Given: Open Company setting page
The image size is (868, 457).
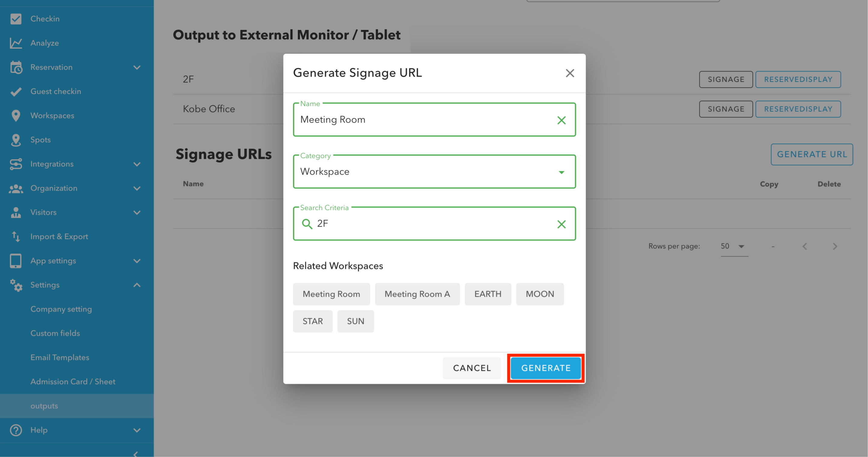Looking at the screenshot, I should click(x=61, y=309).
